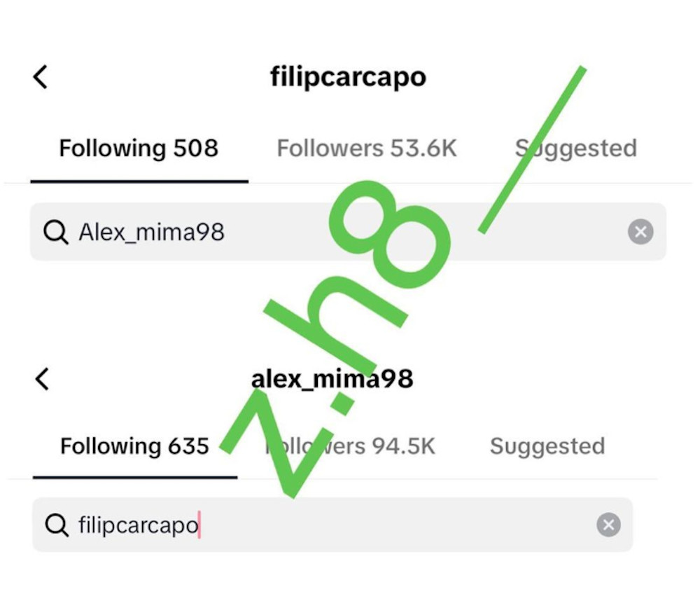Tap the filipcarcapo profile title

coord(348,76)
